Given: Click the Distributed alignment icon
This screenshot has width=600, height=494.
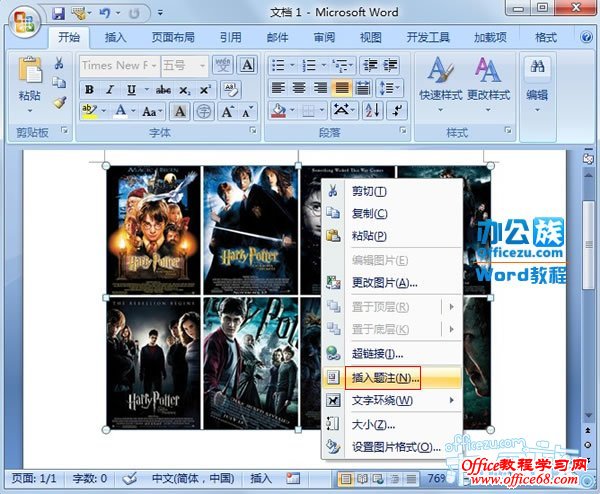Looking at the screenshot, I should (362, 88).
